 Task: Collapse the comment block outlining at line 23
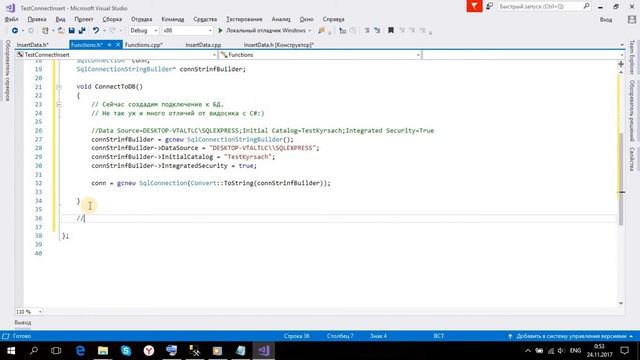(59, 104)
